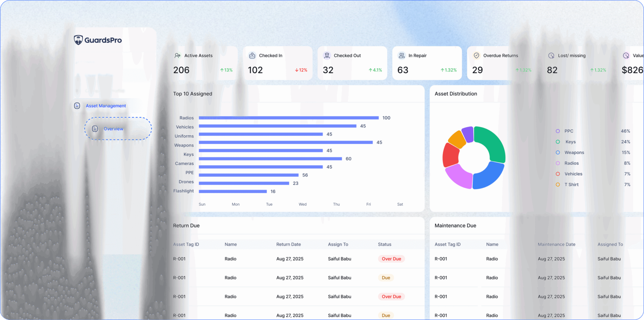
Task: Toggle the Keys legend circle marker
Action: [x=558, y=142]
